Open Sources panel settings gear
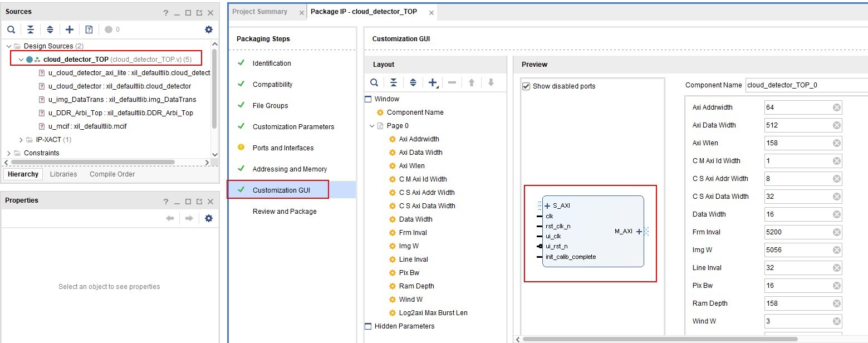The height and width of the screenshot is (343, 868). click(x=209, y=30)
